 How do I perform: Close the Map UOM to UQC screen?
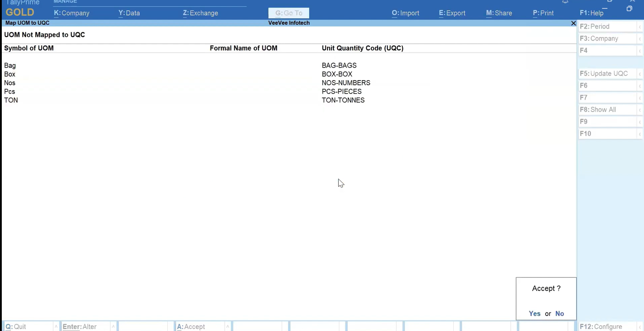point(573,23)
